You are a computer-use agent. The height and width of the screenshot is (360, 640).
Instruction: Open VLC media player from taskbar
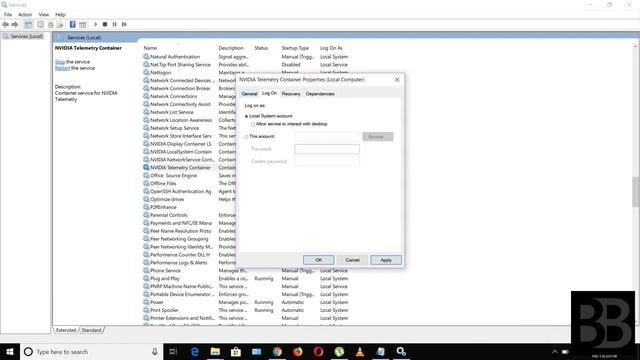[x=360, y=351]
